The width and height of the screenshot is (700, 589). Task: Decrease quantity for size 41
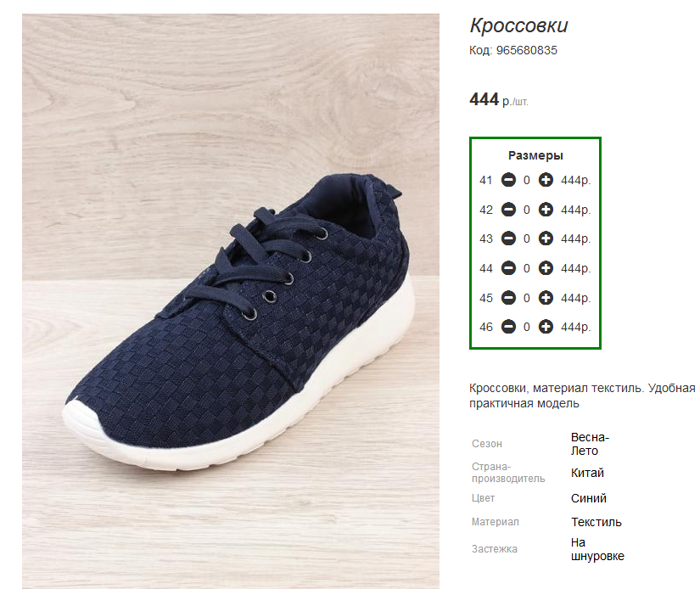pyautogui.click(x=508, y=180)
